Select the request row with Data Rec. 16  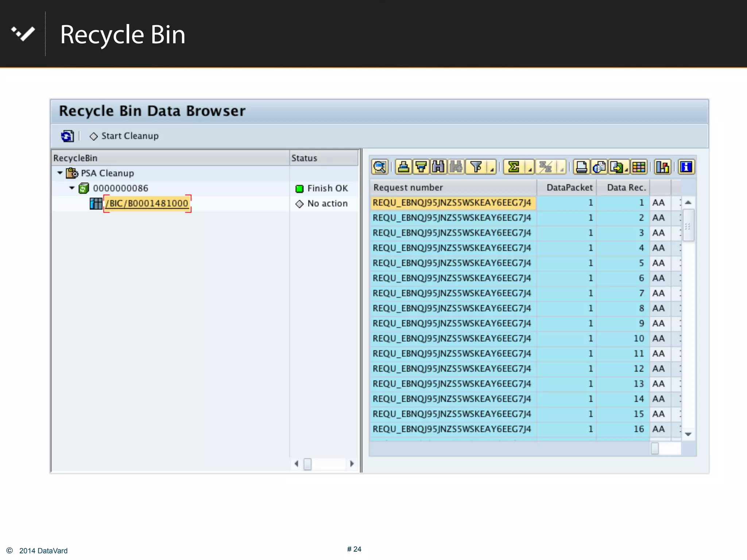pos(525,429)
